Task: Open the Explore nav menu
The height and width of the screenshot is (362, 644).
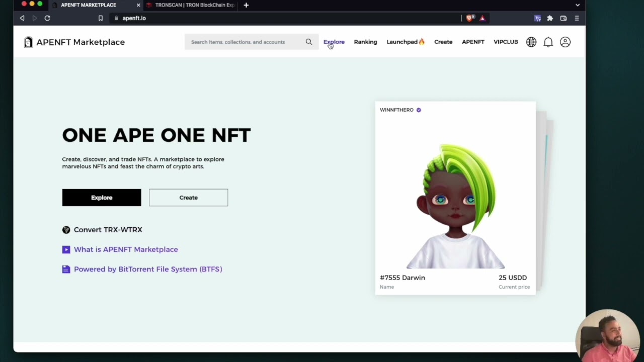Action: (x=334, y=42)
